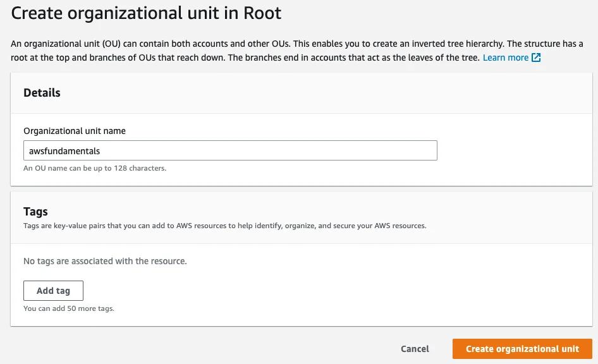Click the orange Create organizational unit button
The width and height of the screenshot is (598, 364).
[x=522, y=349]
